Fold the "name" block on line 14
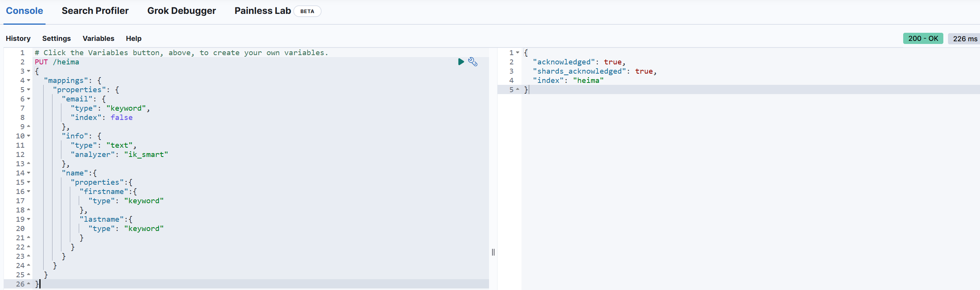This screenshot has height=290, width=980. 29,173
